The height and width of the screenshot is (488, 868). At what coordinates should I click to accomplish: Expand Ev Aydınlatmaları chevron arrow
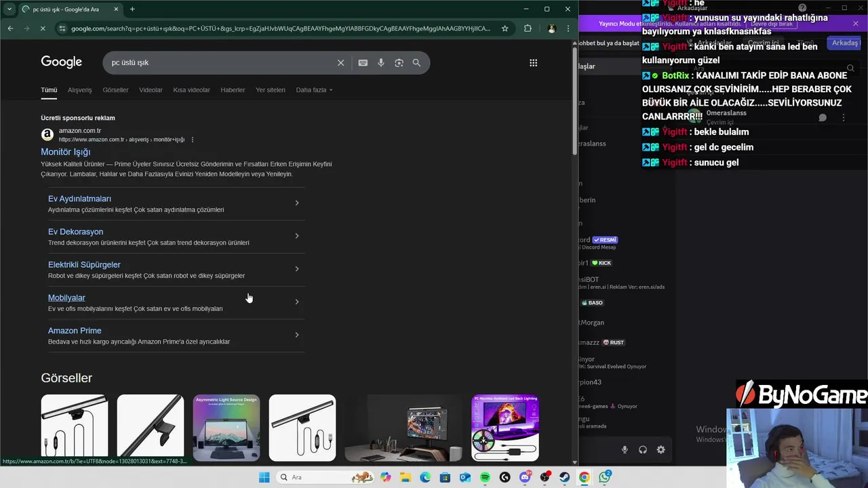pos(297,203)
